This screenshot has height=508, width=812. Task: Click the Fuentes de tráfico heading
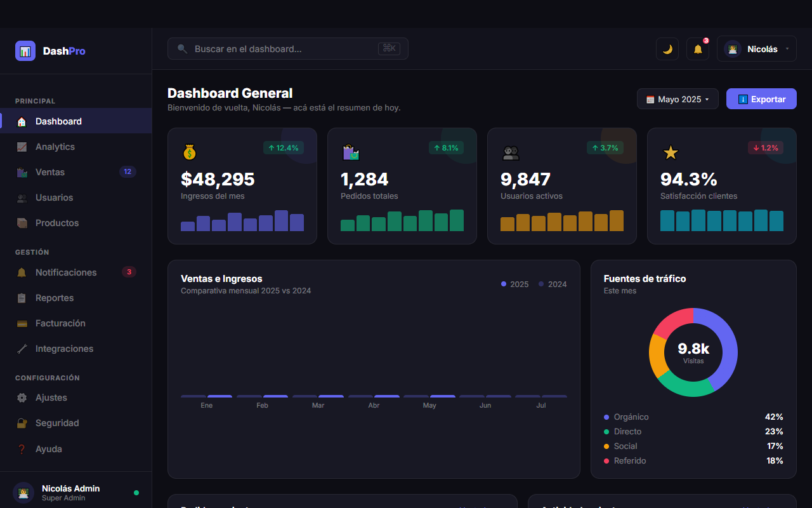coord(645,279)
